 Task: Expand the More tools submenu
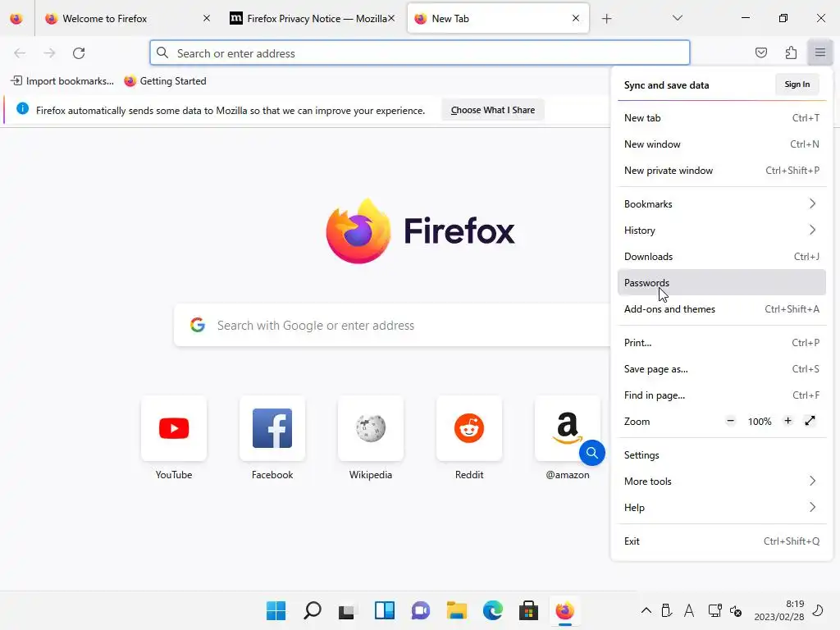(x=722, y=482)
